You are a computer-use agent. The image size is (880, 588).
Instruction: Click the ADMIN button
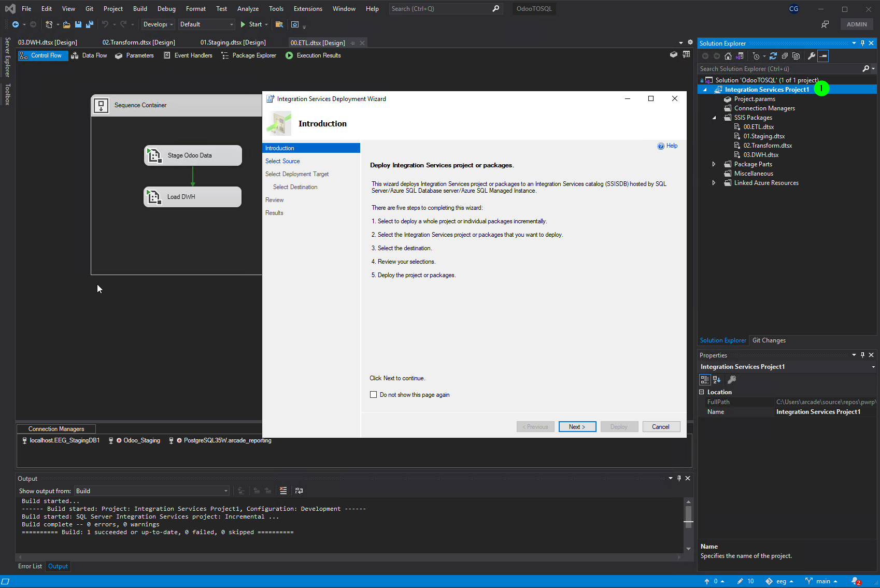coord(857,24)
